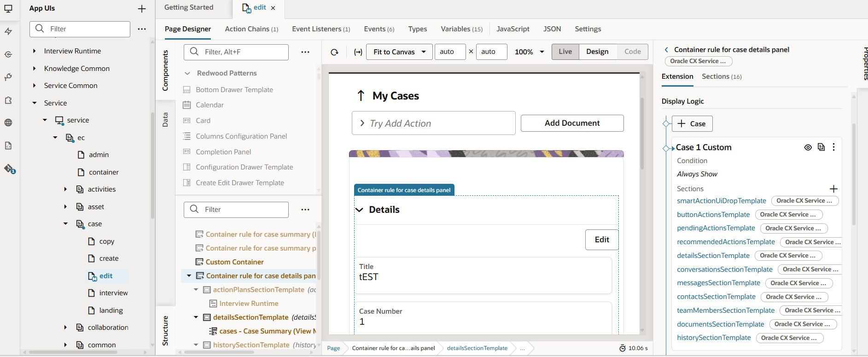Toggle eye visibility icon for Case 1 Custom
Screen dimensions: 868x357
(808, 147)
